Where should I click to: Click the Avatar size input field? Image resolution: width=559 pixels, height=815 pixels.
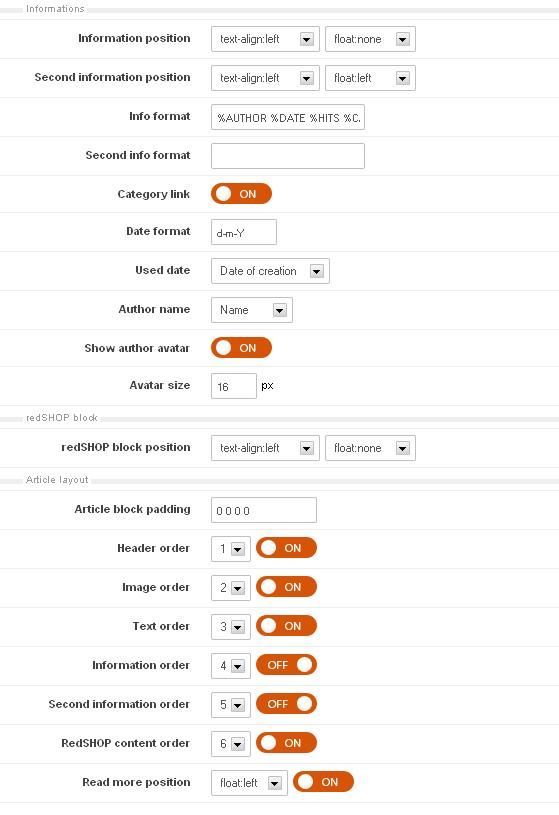point(234,386)
